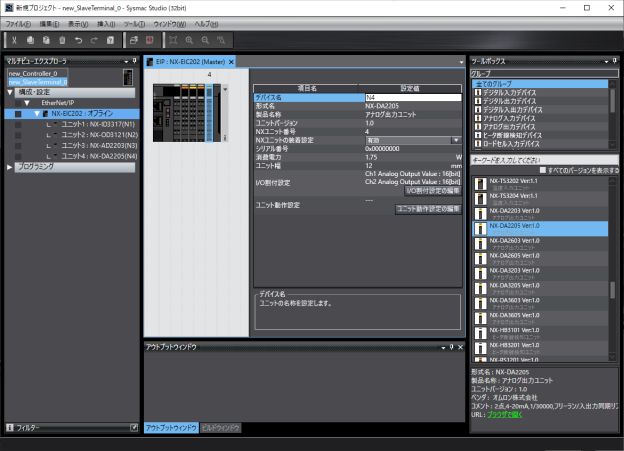Pin the Output window panel

pos(452,347)
